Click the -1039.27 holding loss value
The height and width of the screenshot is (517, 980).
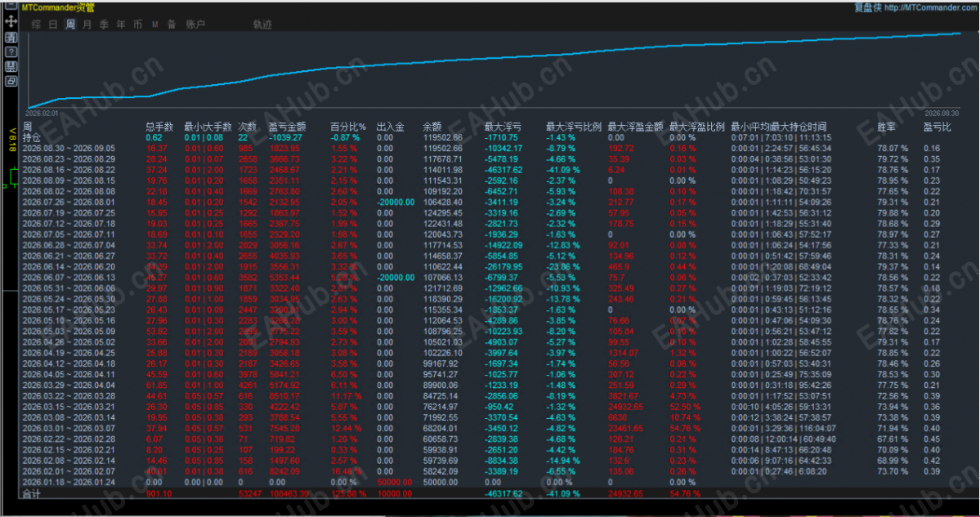[x=285, y=137]
